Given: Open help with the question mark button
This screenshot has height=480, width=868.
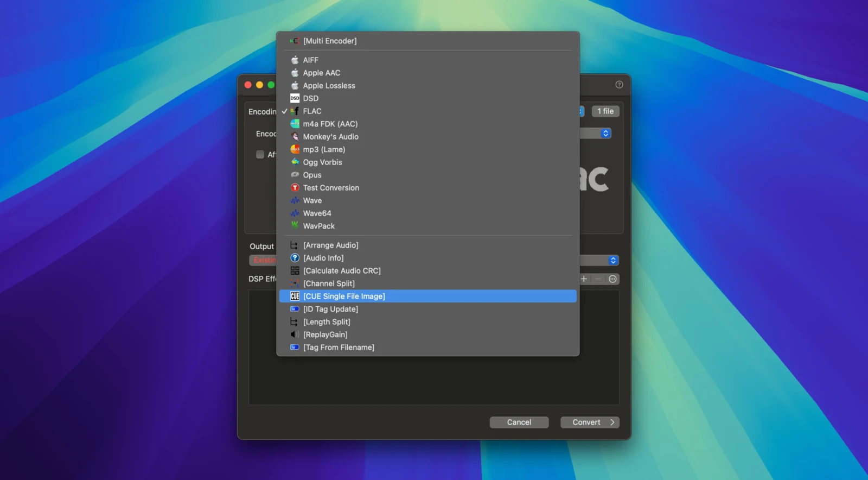Looking at the screenshot, I should 619,85.
